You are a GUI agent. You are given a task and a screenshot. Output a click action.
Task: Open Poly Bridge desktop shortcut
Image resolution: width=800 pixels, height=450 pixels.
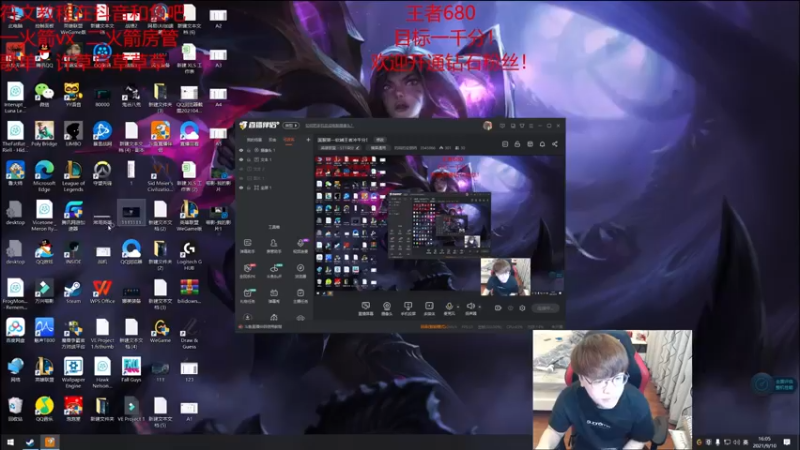[x=44, y=134]
